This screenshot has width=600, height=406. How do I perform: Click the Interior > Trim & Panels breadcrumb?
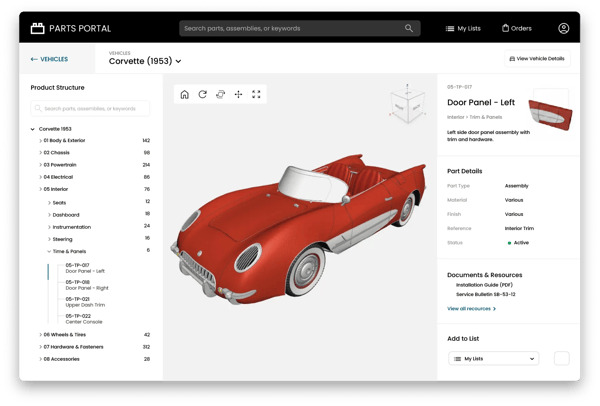[474, 117]
